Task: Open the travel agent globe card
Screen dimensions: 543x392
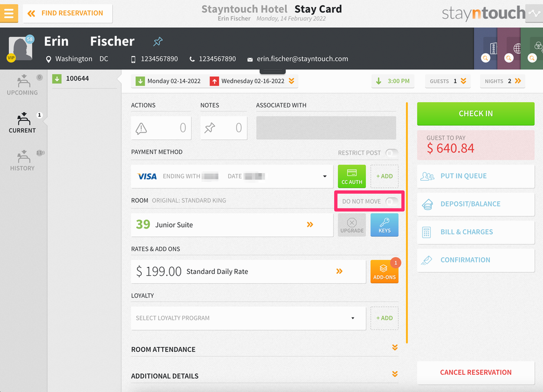Action: coord(509,48)
